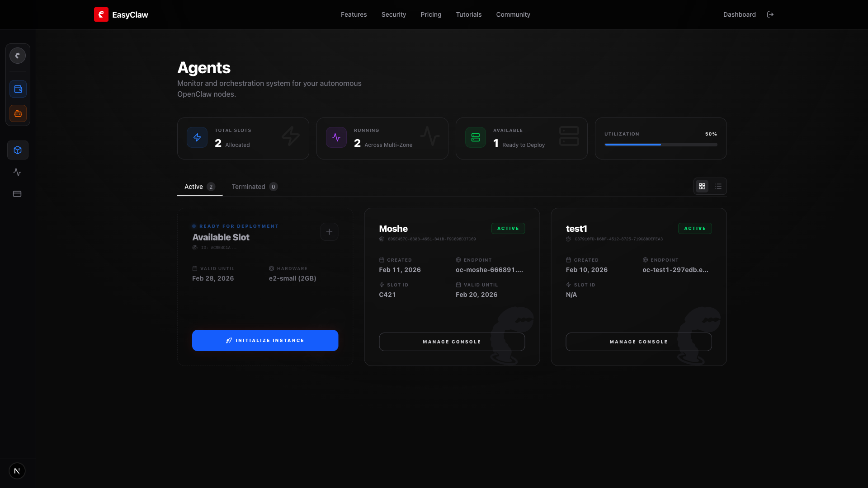The height and width of the screenshot is (488, 868).
Task: Open the agents bot icon in the sidebar
Action: pyautogui.click(x=18, y=113)
